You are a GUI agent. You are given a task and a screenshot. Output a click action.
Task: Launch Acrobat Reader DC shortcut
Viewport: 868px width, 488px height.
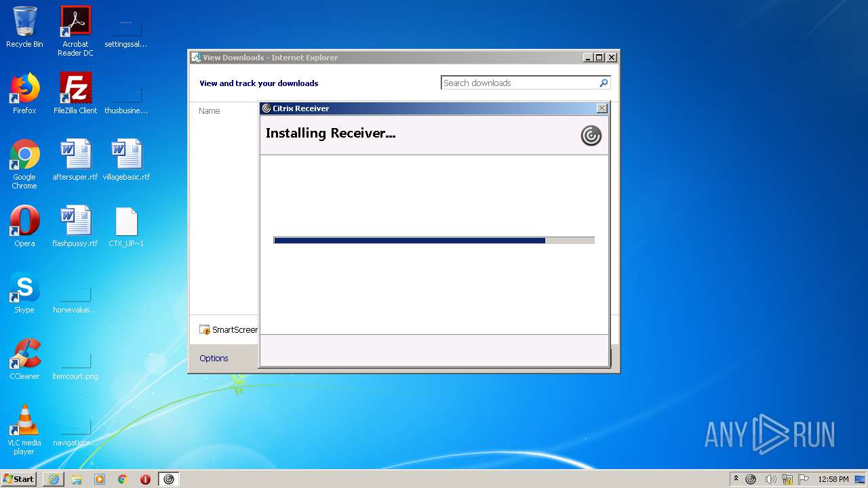(x=75, y=30)
